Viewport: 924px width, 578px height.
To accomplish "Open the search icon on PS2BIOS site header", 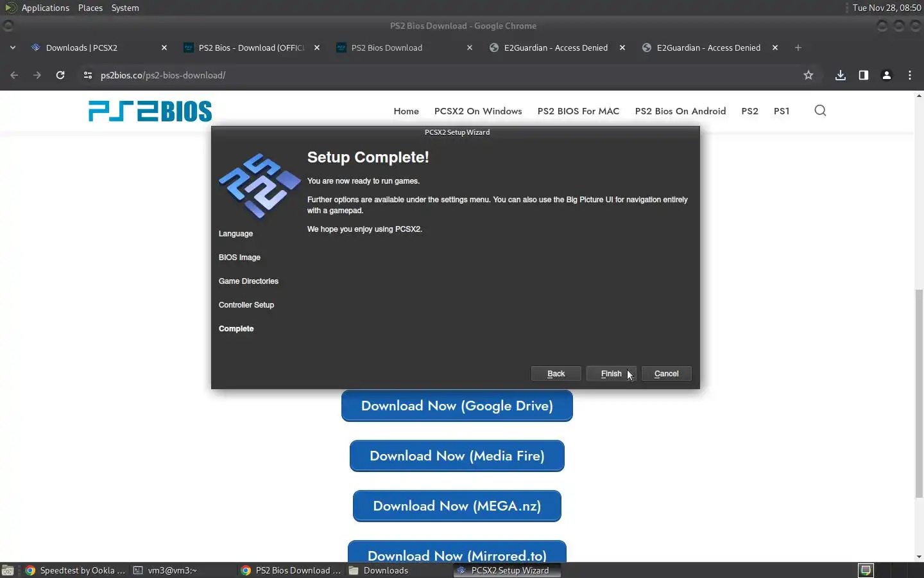I will (820, 110).
